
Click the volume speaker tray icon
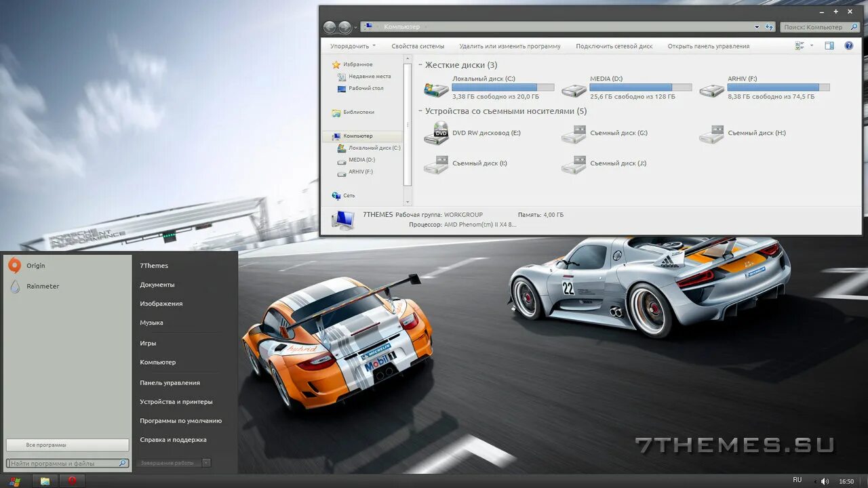[825, 481]
